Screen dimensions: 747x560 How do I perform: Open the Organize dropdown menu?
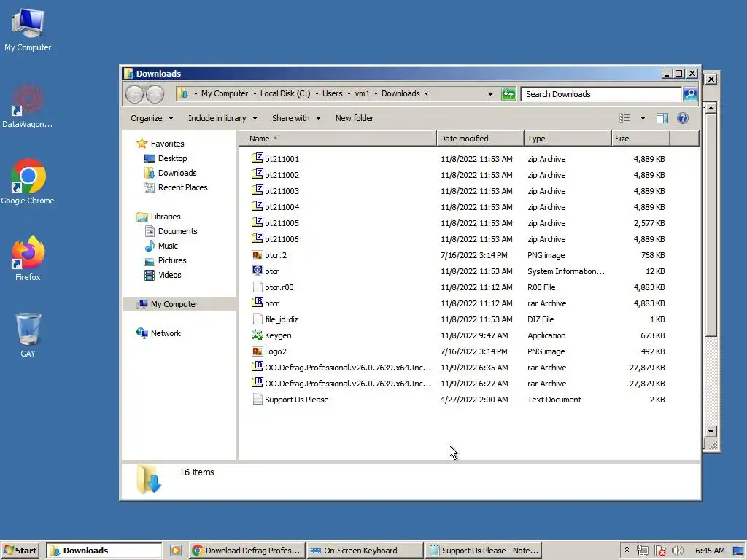(x=152, y=118)
